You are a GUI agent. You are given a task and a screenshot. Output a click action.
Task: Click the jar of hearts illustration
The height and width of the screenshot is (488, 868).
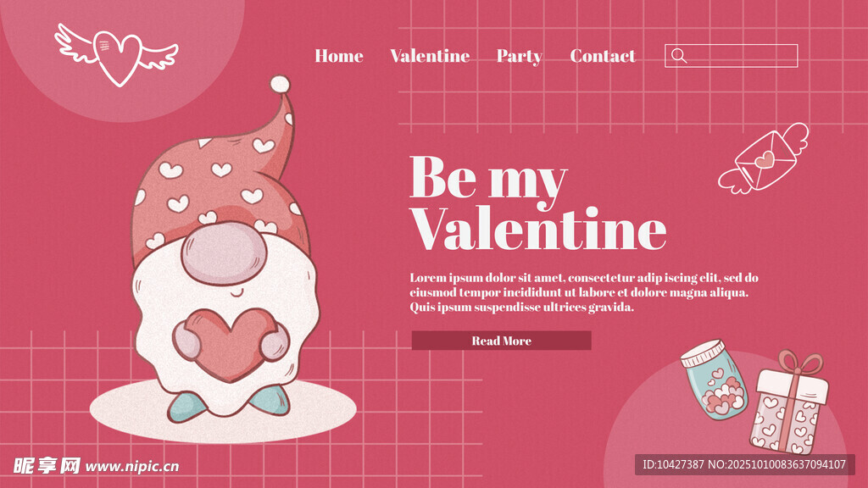point(714,380)
